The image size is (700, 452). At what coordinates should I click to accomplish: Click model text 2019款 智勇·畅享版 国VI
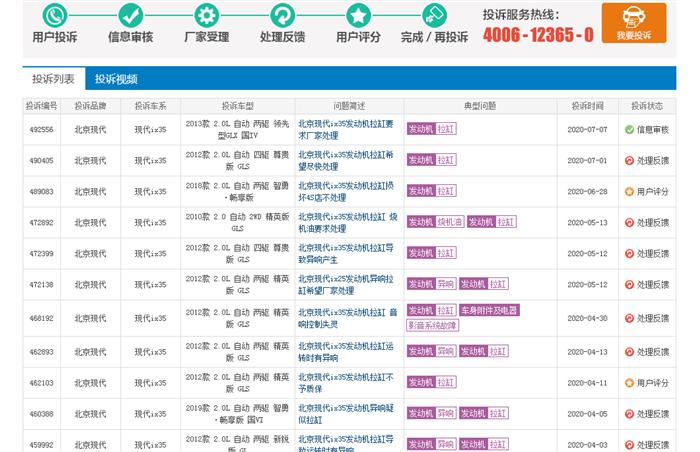[x=238, y=414]
